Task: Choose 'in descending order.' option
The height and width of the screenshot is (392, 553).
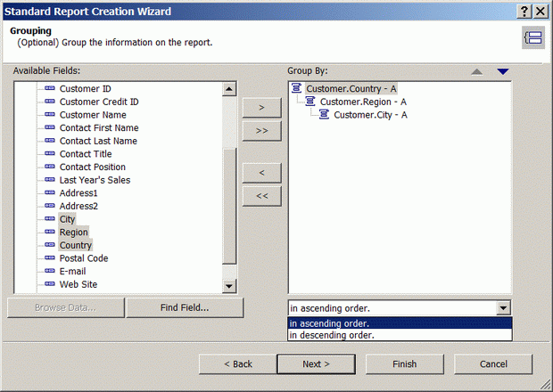Action: coord(399,336)
